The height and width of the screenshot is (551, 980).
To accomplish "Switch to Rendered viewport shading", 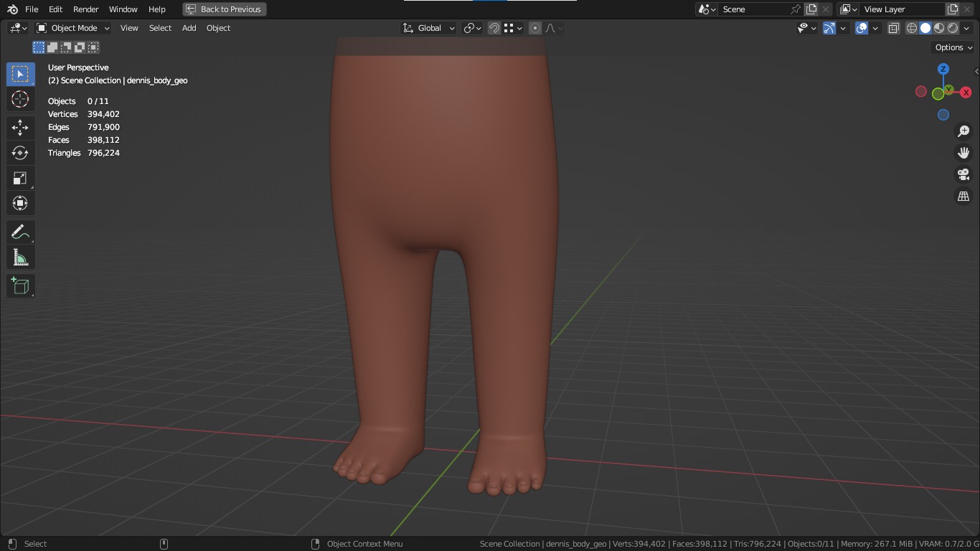I will (953, 28).
